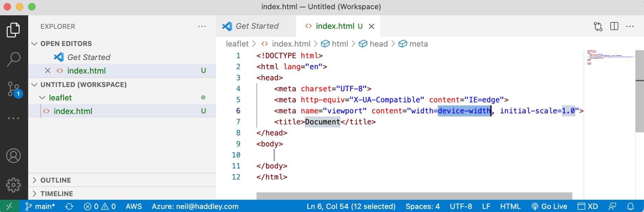Viewport: 644px width, 212px height.
Task: Collapse the leaflet folder
Action: tap(42, 98)
